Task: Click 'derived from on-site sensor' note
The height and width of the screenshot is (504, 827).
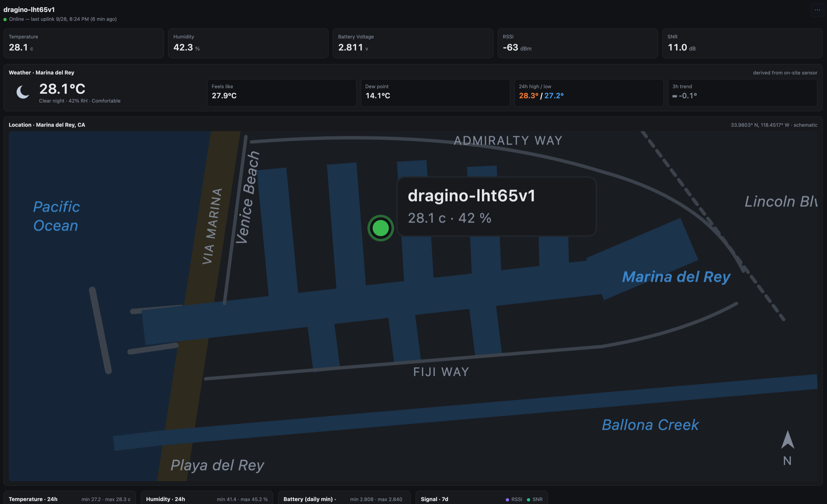Action: [x=785, y=73]
